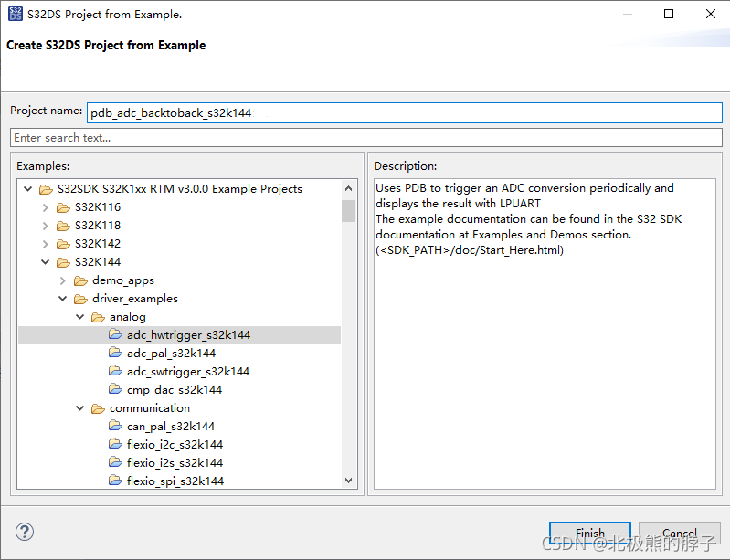Click can_pal_s32k144 project icon
This screenshot has height=560, width=730.
[x=115, y=426]
